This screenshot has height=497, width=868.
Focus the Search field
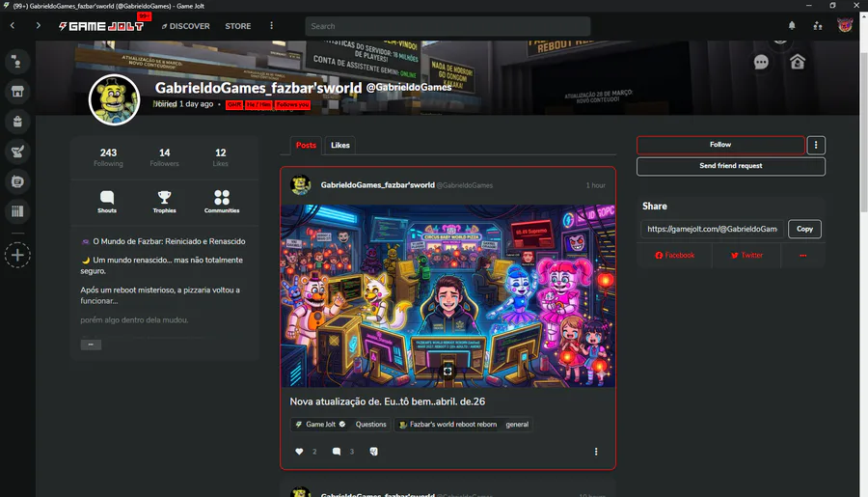[448, 26]
